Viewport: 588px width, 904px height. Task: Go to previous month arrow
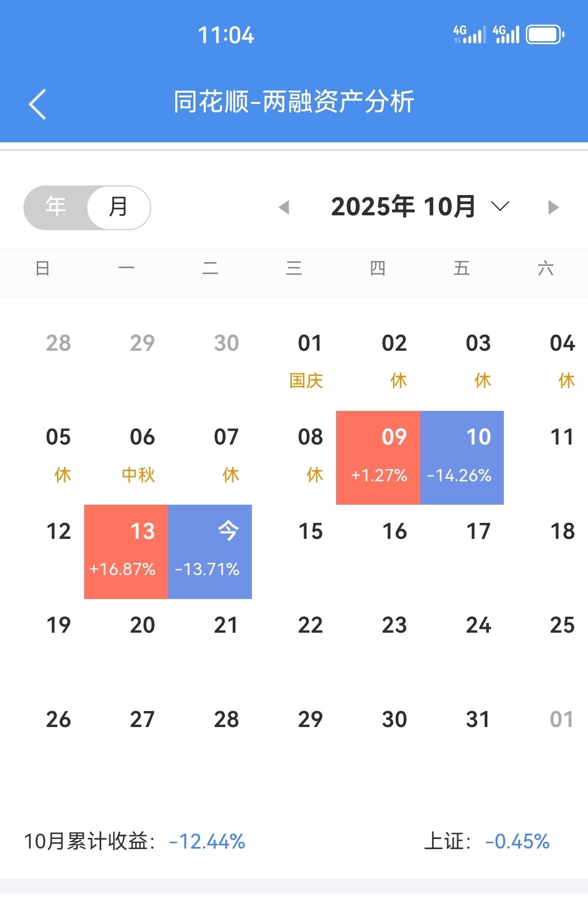coord(284,207)
